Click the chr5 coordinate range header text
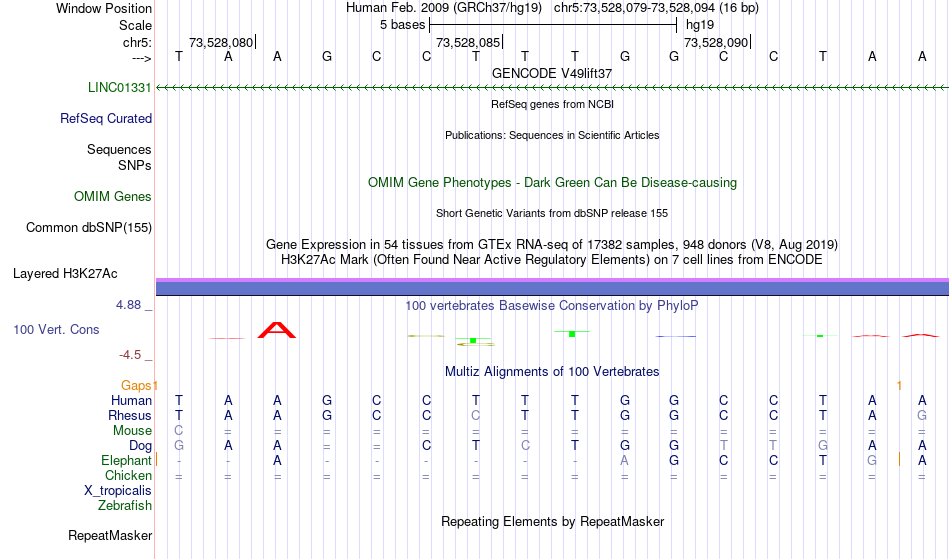The height and width of the screenshot is (559, 950). 656,8
